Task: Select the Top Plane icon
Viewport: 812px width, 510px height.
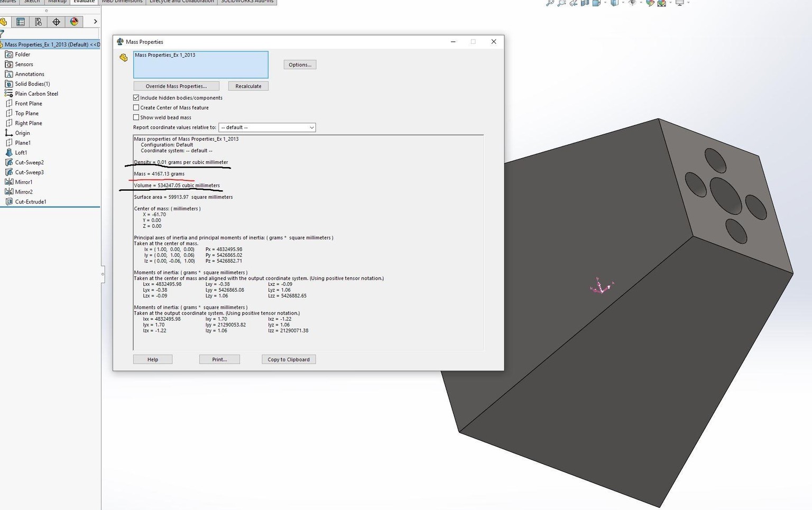Action: (9, 113)
